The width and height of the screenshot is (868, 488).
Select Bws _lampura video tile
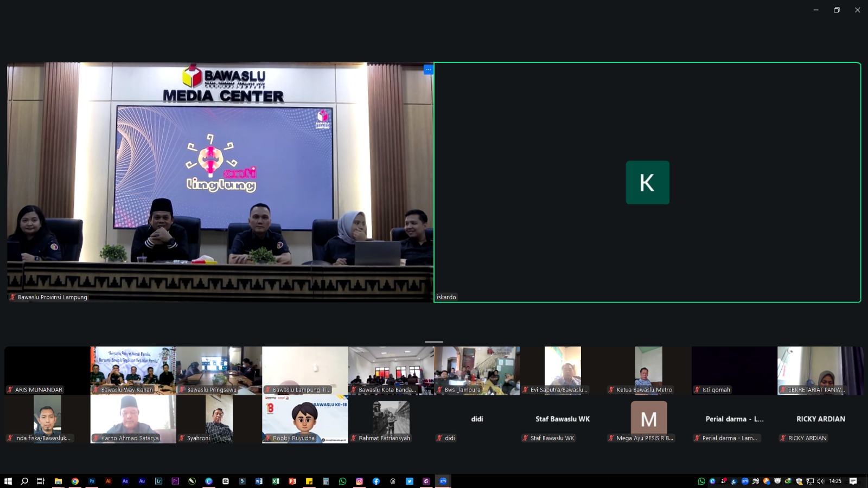[477, 370]
